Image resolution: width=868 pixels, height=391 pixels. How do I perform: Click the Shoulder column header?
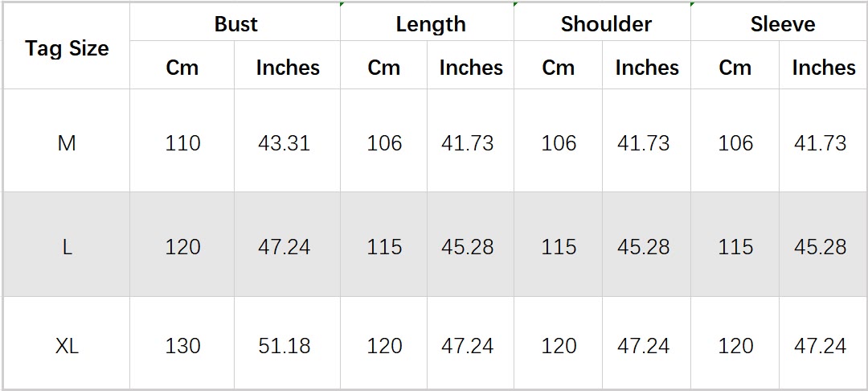pyautogui.click(x=606, y=24)
